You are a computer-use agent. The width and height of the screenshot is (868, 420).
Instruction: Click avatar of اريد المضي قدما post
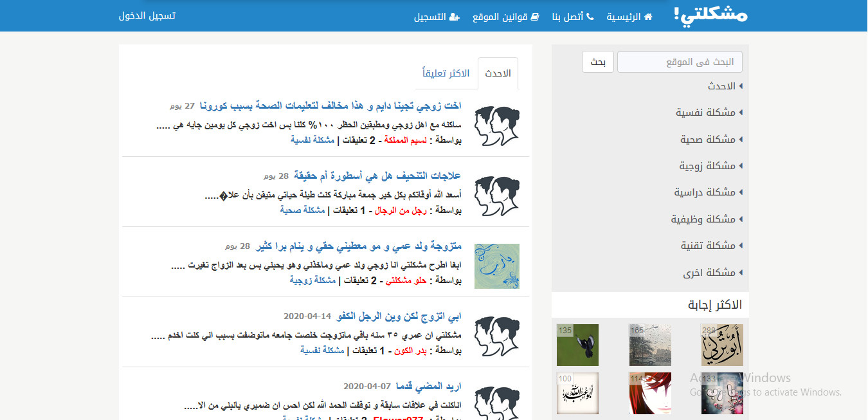pyautogui.click(x=497, y=403)
